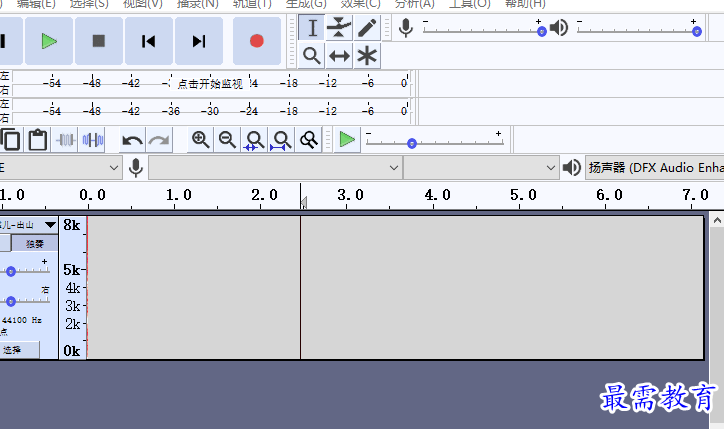Open the 效果(C) menu
724x429 pixels.
[361, 4]
